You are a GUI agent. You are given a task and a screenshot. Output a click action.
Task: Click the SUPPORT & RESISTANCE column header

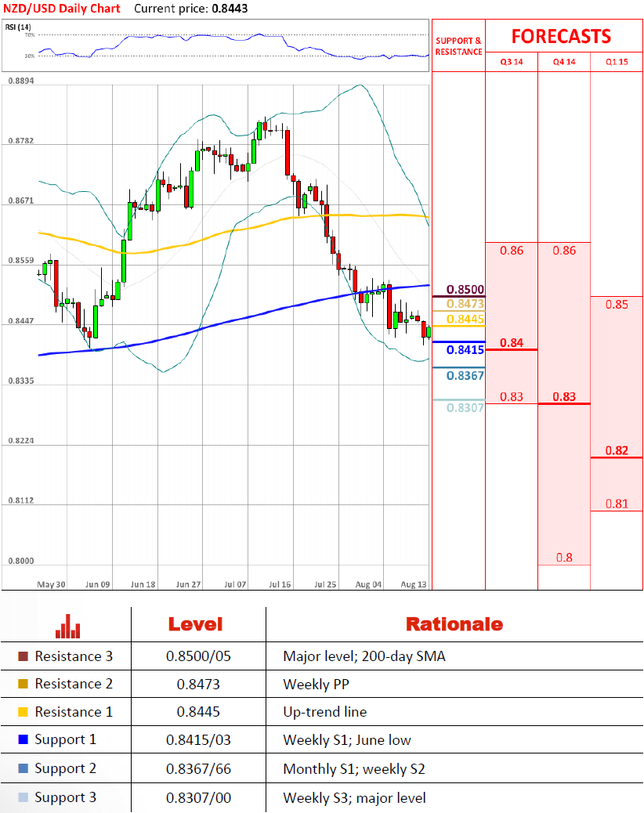coord(458,46)
